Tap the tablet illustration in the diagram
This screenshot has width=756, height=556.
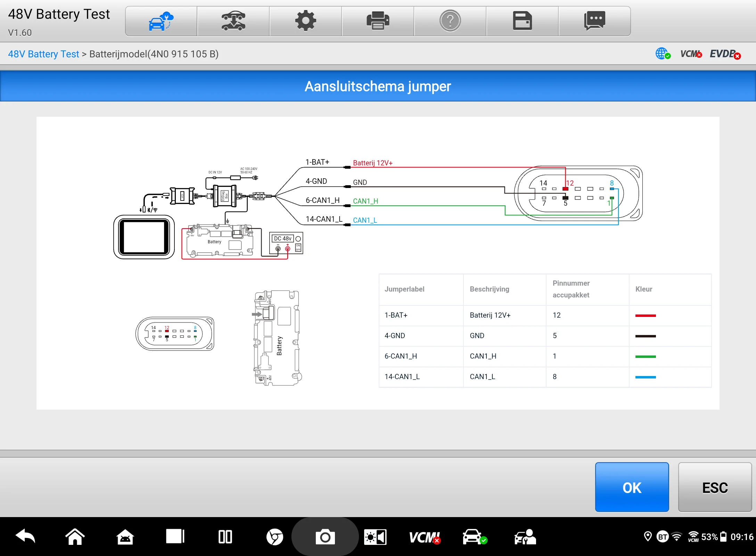[x=144, y=237]
